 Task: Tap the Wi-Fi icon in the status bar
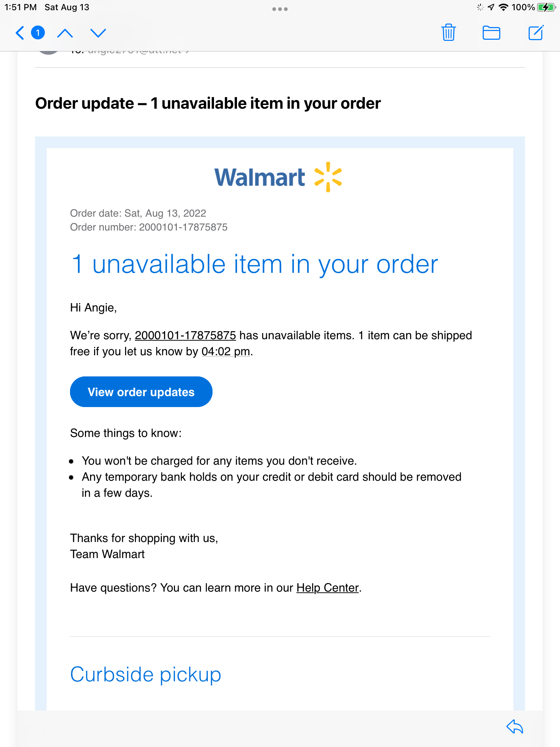(503, 7)
